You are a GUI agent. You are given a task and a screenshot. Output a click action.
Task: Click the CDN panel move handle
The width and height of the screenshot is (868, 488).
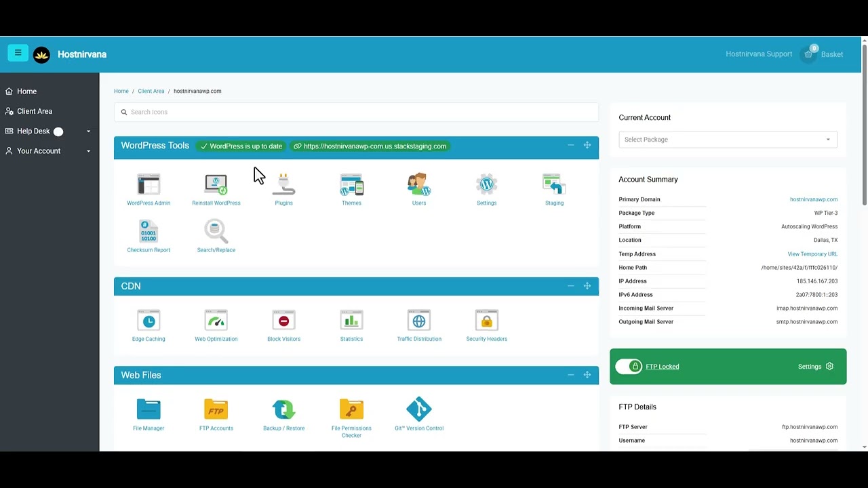coord(587,286)
